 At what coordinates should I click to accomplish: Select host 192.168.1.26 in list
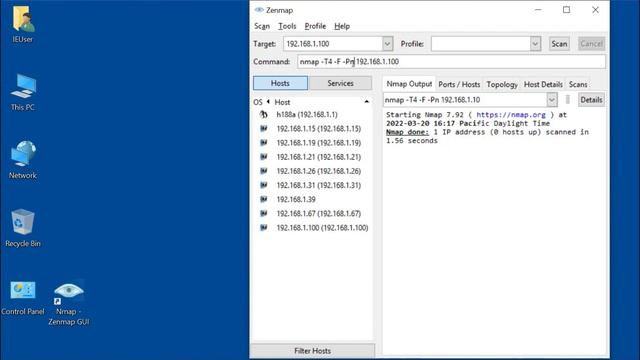pos(319,171)
